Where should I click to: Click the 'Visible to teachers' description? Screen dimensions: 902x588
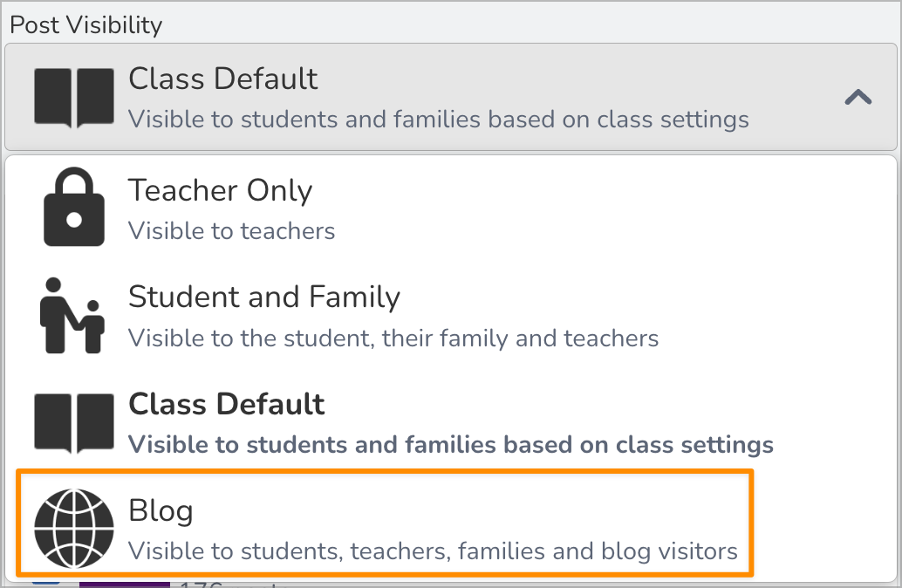point(231,231)
